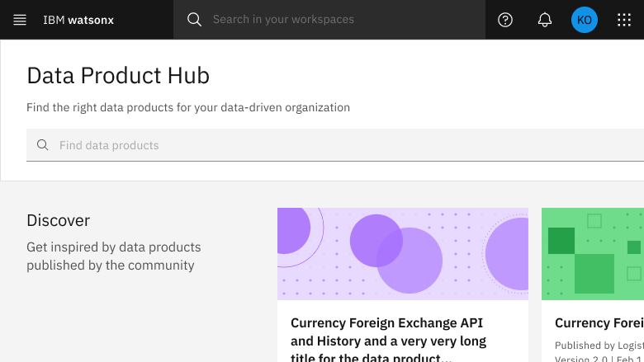Open the KO user profile avatar

tap(585, 20)
